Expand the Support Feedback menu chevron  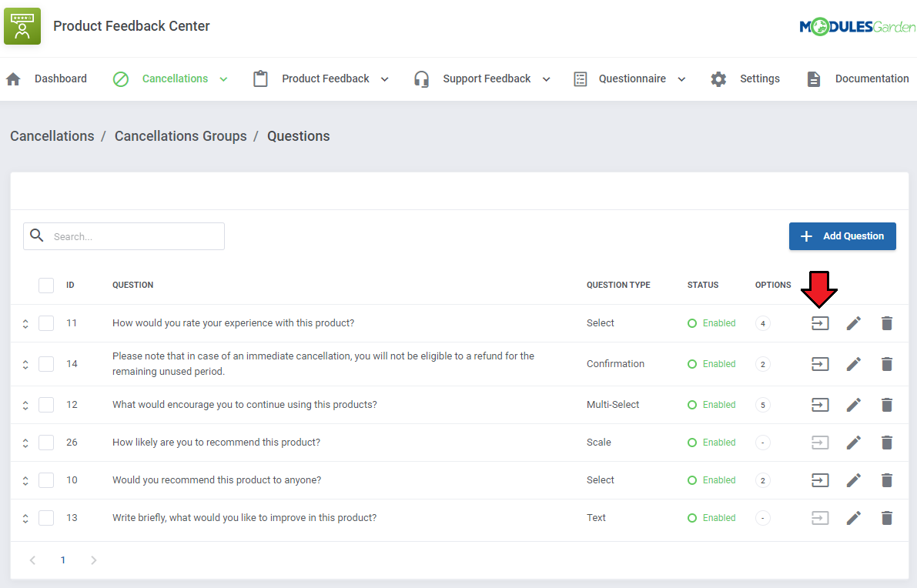point(546,79)
